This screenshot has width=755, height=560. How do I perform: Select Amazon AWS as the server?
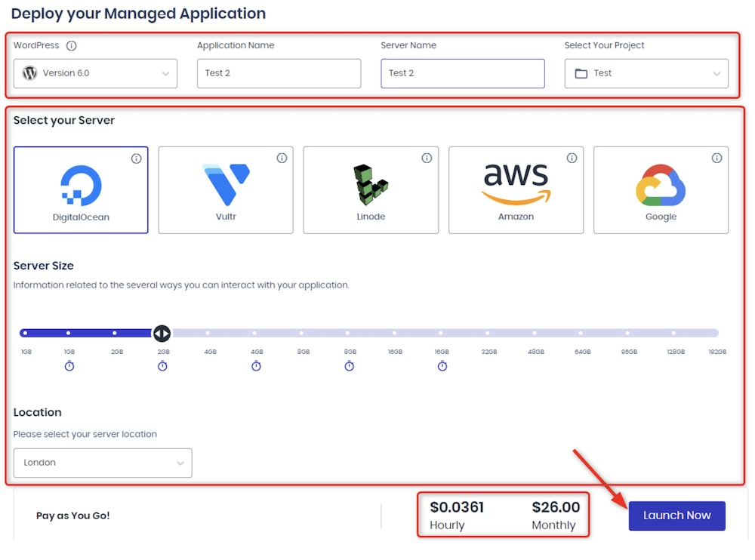(x=516, y=190)
